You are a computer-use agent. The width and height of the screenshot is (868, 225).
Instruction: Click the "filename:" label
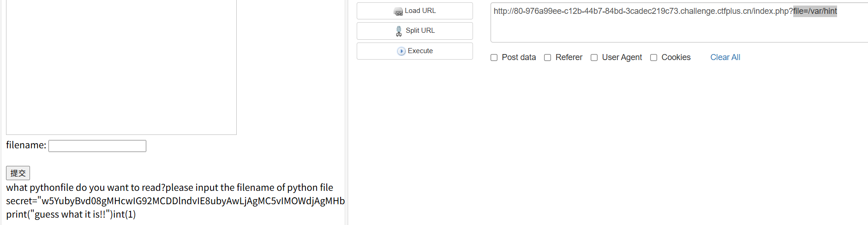(26, 146)
